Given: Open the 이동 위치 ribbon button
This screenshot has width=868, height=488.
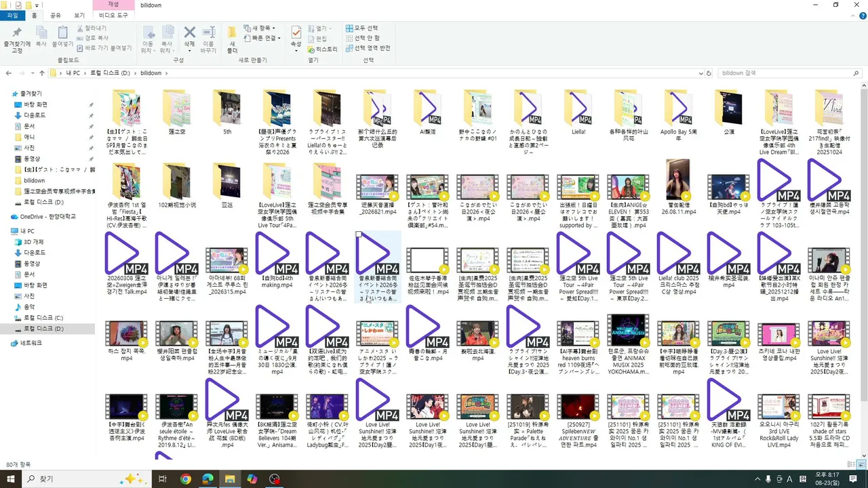Looking at the screenshot, I should tap(147, 39).
